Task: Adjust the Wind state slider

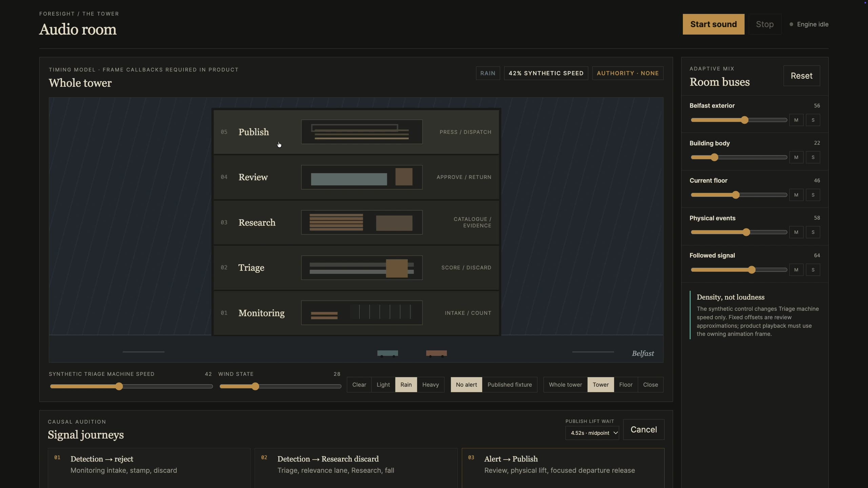Action: click(280, 386)
